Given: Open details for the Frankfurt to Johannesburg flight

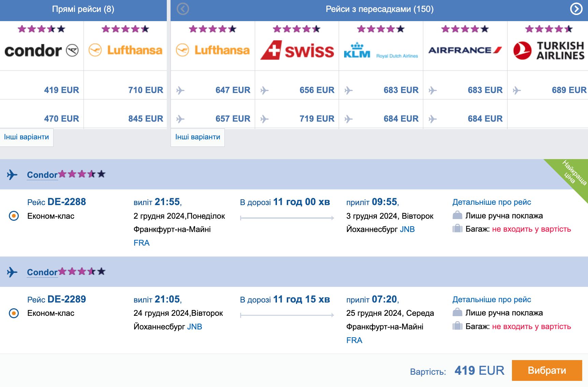Looking at the screenshot, I should tap(491, 202).
